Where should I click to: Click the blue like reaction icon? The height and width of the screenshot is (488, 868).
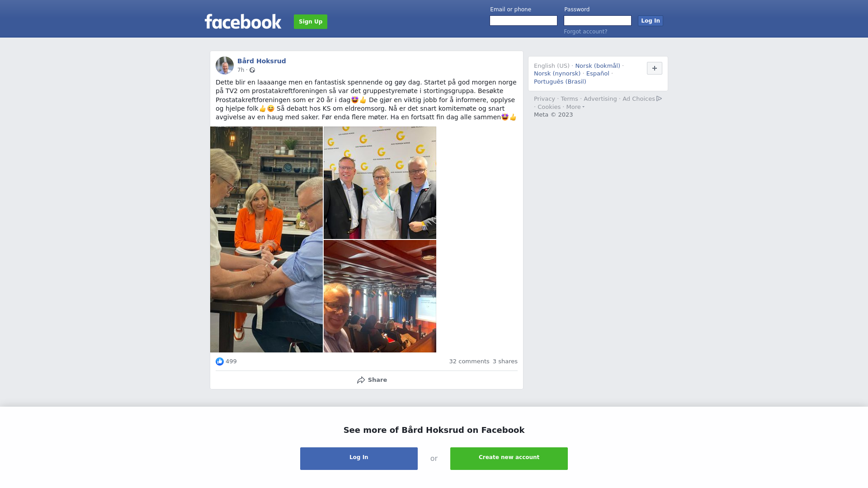220,361
